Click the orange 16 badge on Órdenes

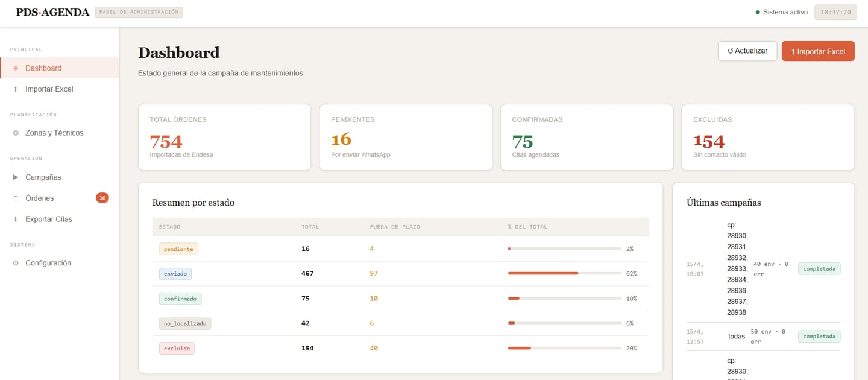[x=102, y=198]
